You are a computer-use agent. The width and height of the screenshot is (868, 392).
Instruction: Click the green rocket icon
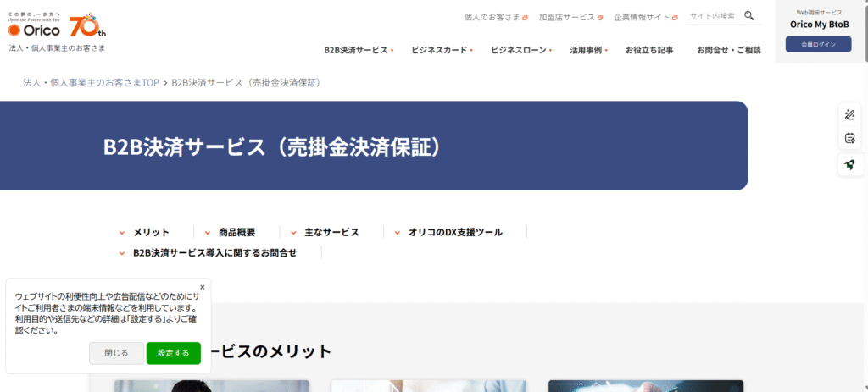click(849, 164)
